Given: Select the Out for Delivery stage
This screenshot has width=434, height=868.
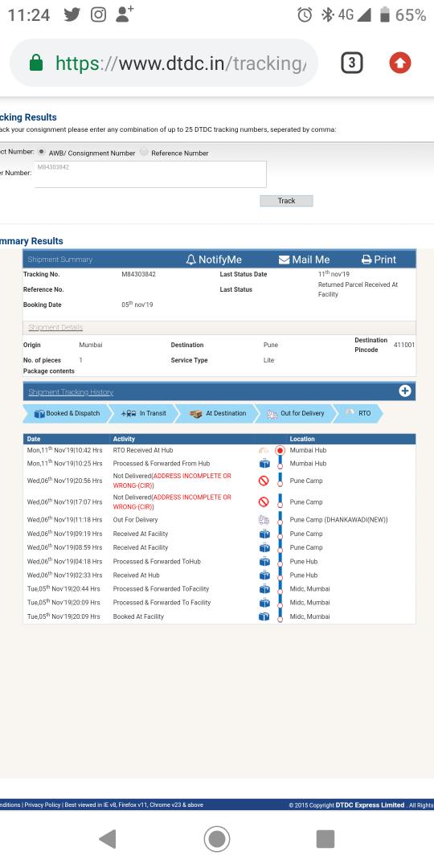Looking at the screenshot, I should pyautogui.click(x=295, y=414).
